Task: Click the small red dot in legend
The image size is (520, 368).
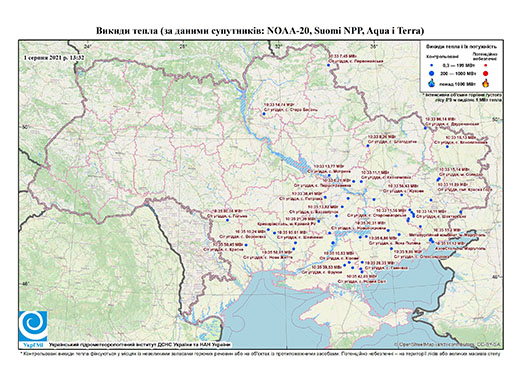Action: 485,66
